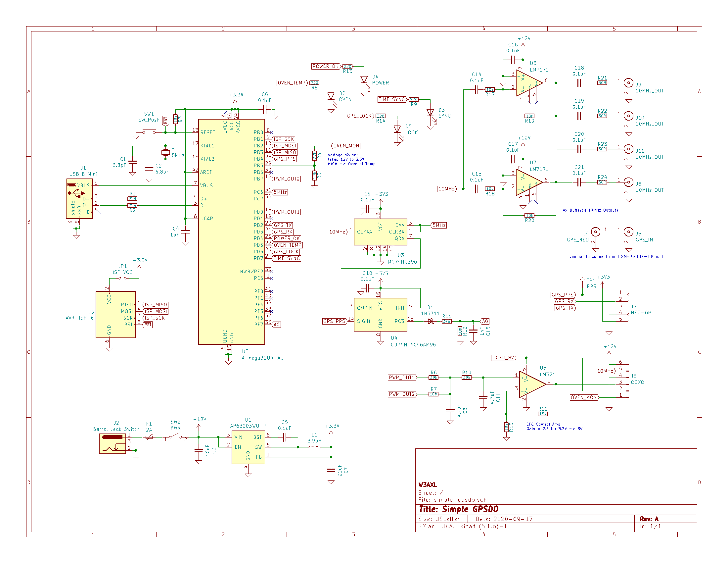This screenshot has height=563, width=728.
Task: Select the OCXO_8V net label
Action: pos(503,358)
